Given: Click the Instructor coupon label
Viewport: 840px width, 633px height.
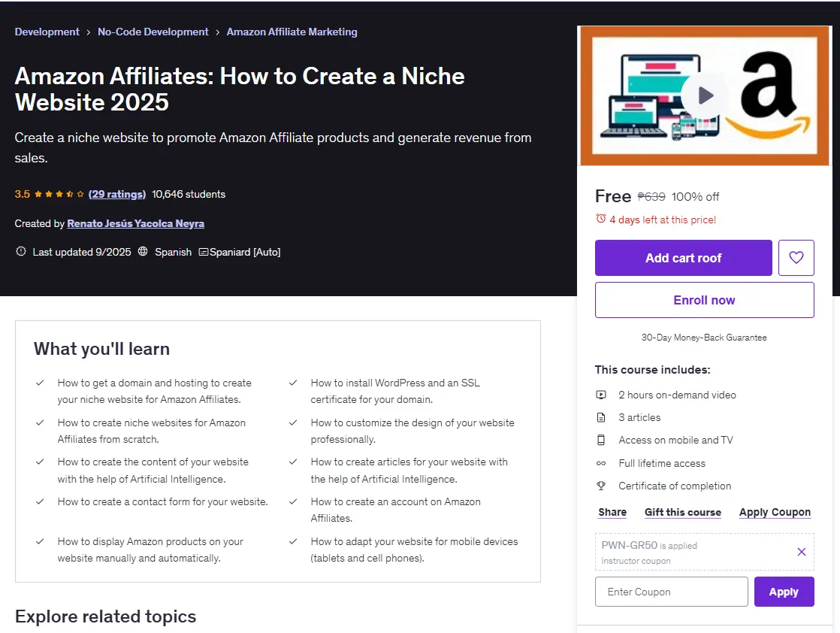Looking at the screenshot, I should click(x=636, y=561).
